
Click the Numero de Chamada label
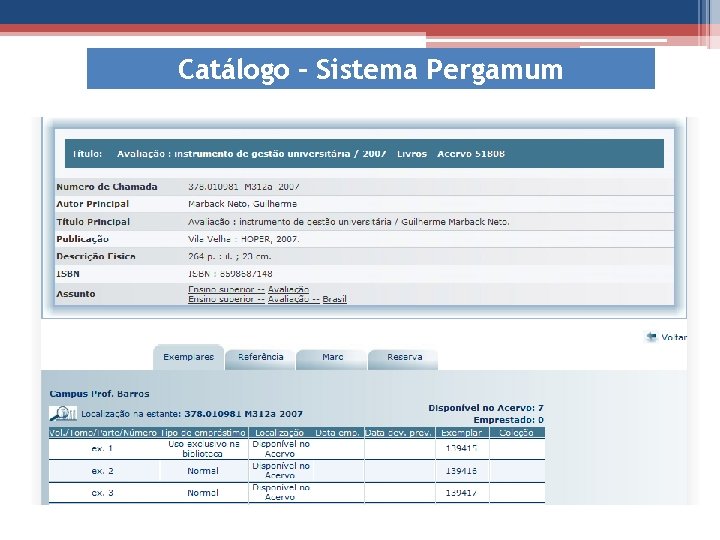[x=107, y=187]
